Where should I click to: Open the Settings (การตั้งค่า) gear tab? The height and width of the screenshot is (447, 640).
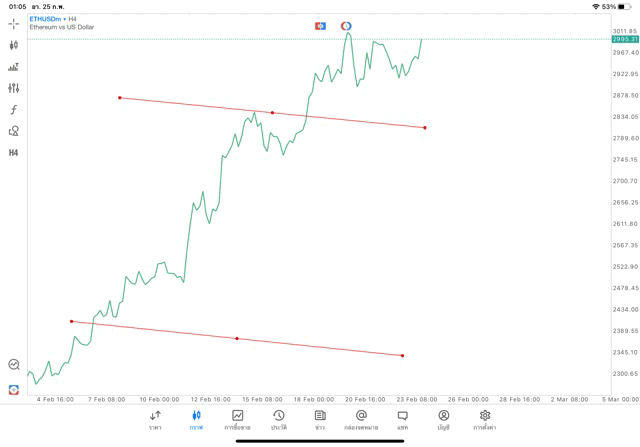485,419
